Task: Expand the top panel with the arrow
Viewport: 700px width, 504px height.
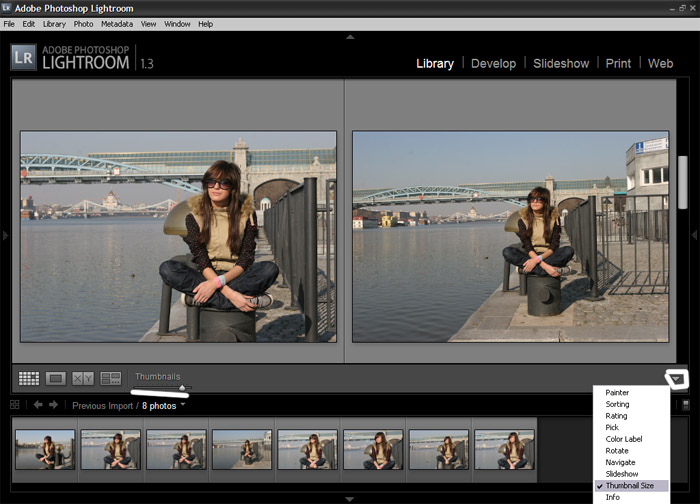Action: click(349, 36)
